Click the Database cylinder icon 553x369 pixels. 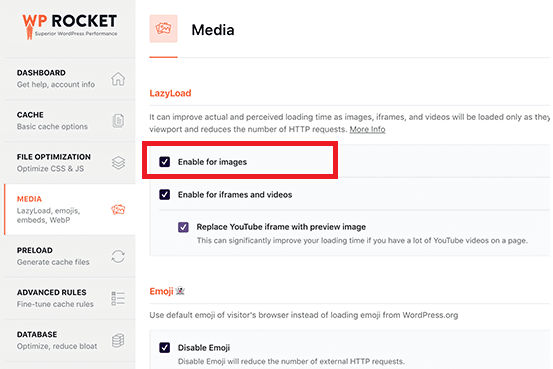pyautogui.click(x=118, y=341)
